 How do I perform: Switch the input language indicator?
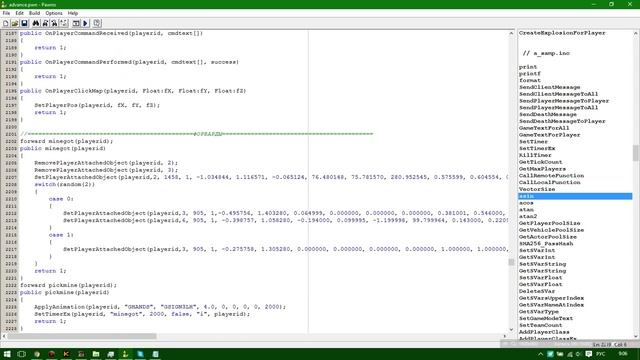click(601, 354)
